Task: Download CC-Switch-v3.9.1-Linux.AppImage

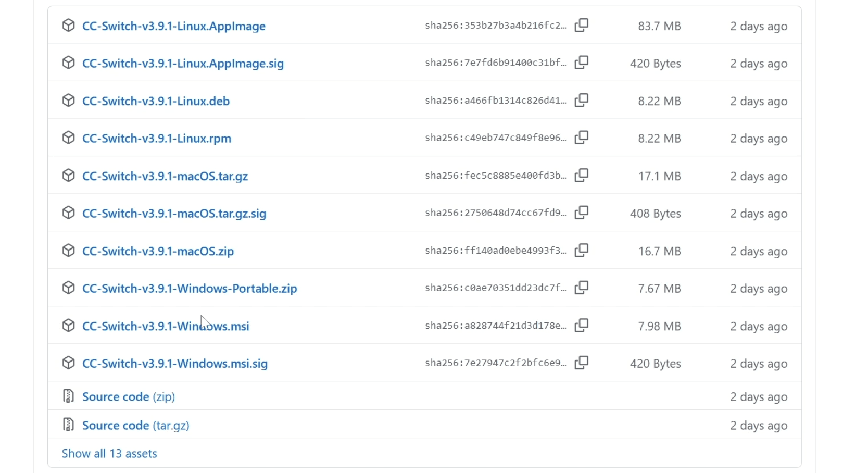Action: (174, 26)
